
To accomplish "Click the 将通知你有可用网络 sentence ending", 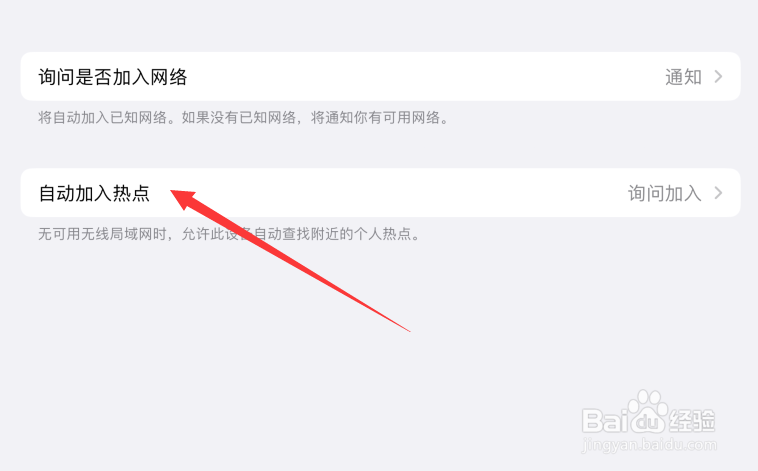I will click(x=375, y=118).
